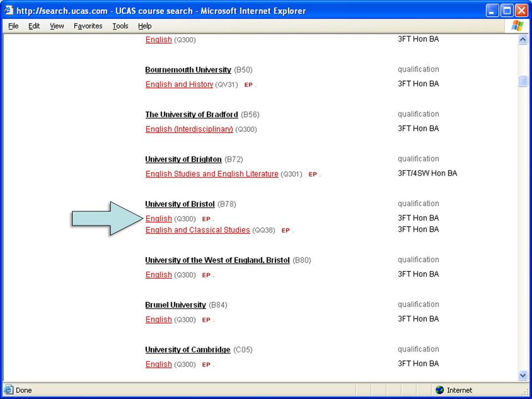
Task: Click the qualification label in Bournemouth University row
Action: tap(418, 70)
